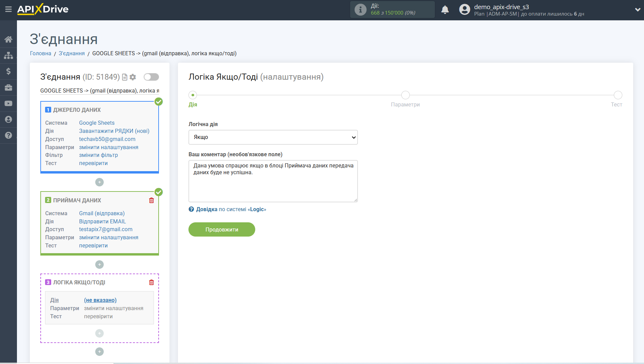Click the (не вказано) action link
This screenshot has height=364, width=644.
click(x=100, y=300)
